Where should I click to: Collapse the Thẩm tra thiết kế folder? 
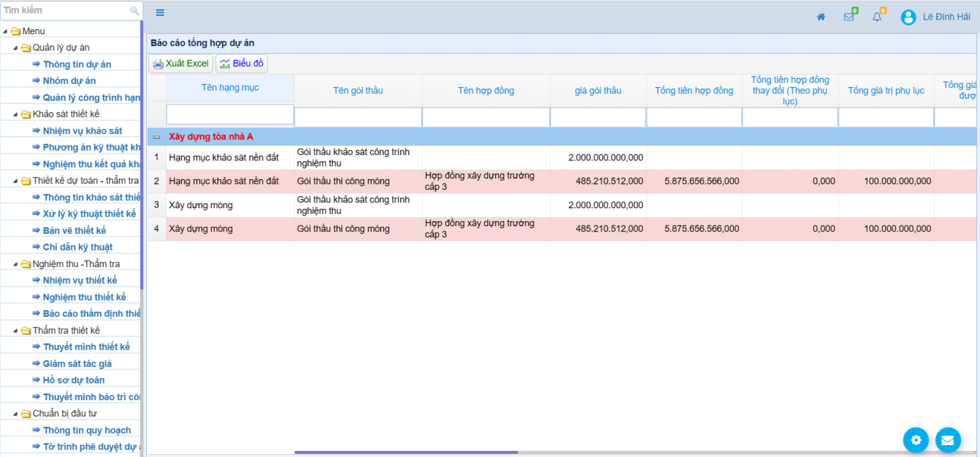[15, 331]
